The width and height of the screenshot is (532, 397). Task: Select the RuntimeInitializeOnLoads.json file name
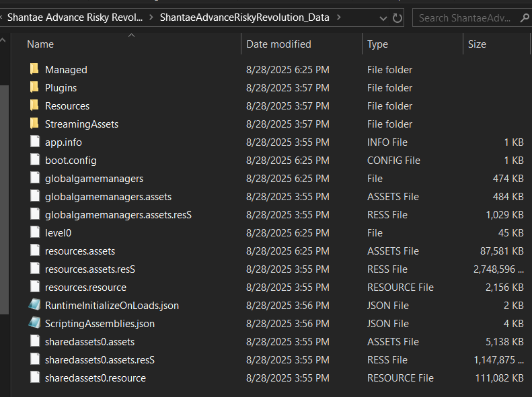[x=112, y=306]
